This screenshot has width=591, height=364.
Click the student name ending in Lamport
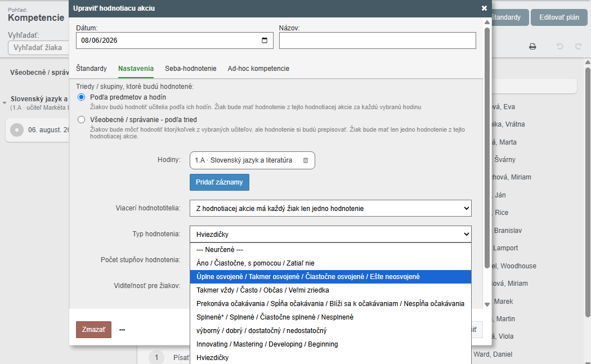click(505, 248)
